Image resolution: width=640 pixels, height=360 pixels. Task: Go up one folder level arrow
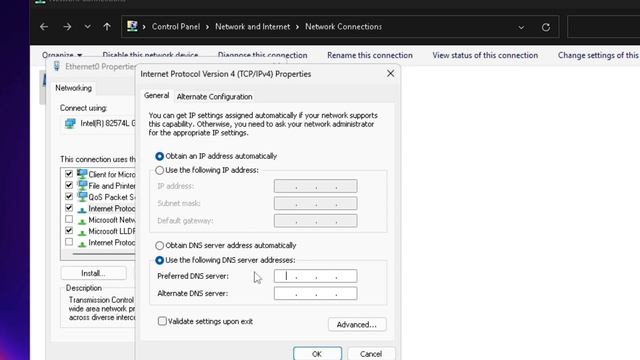click(x=107, y=27)
